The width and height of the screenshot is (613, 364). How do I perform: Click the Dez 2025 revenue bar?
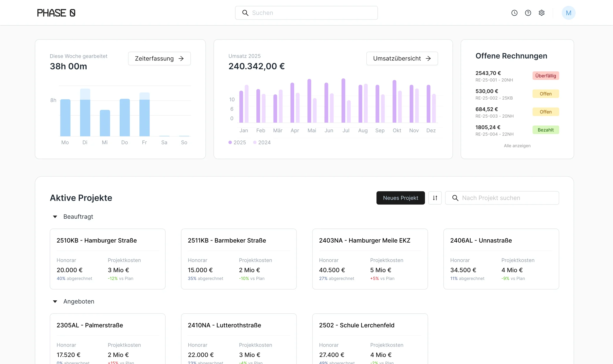click(x=429, y=104)
